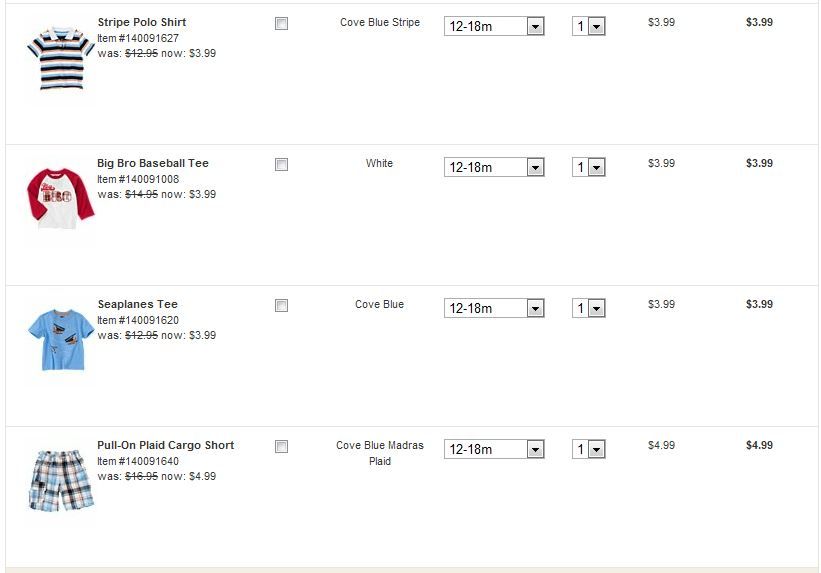Open the Big Bro Baseball Tee link
Viewport: 821px width, 573px height.
point(153,163)
